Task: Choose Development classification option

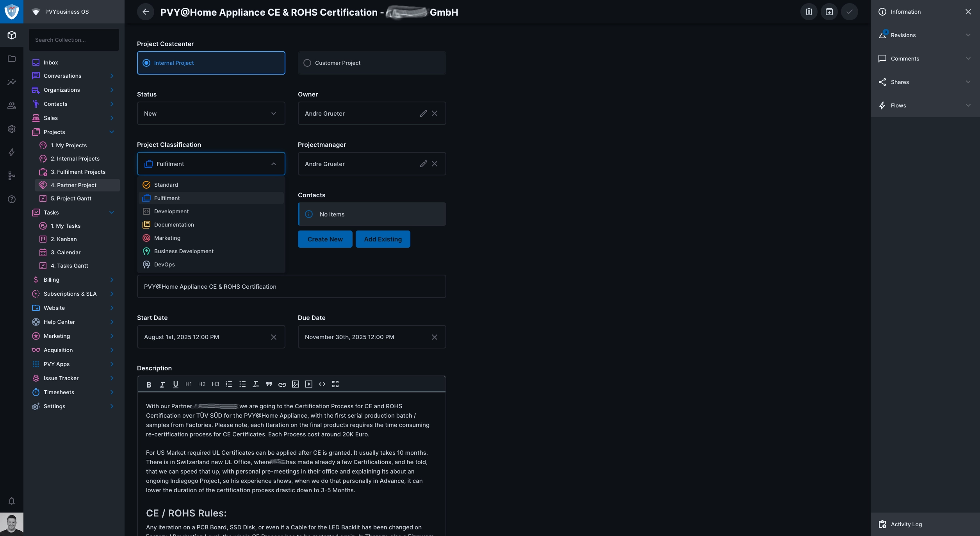Action: coord(211,211)
